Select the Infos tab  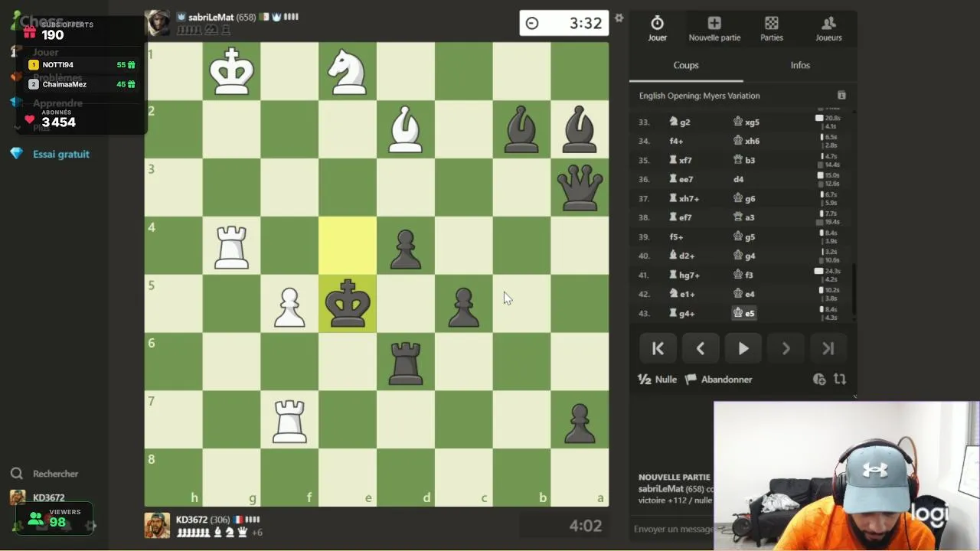click(x=800, y=65)
